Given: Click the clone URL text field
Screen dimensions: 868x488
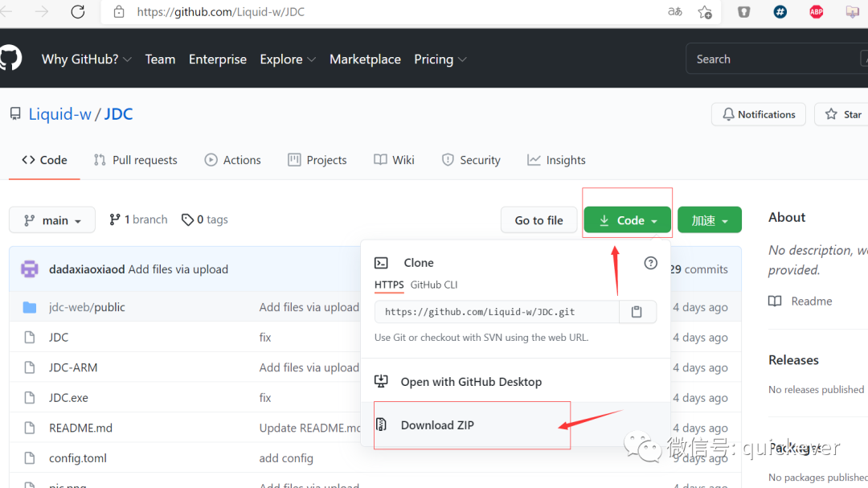Looking at the screenshot, I should pyautogui.click(x=497, y=312).
